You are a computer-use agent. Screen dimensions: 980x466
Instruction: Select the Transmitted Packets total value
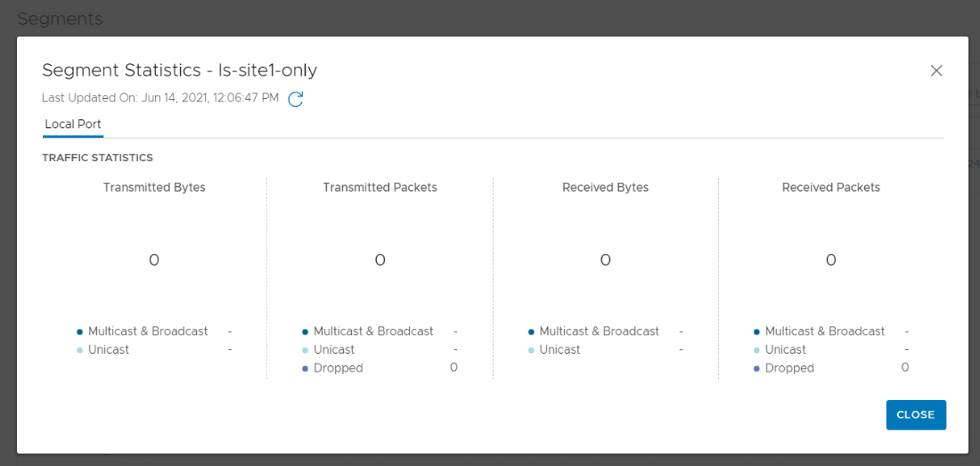click(x=380, y=260)
